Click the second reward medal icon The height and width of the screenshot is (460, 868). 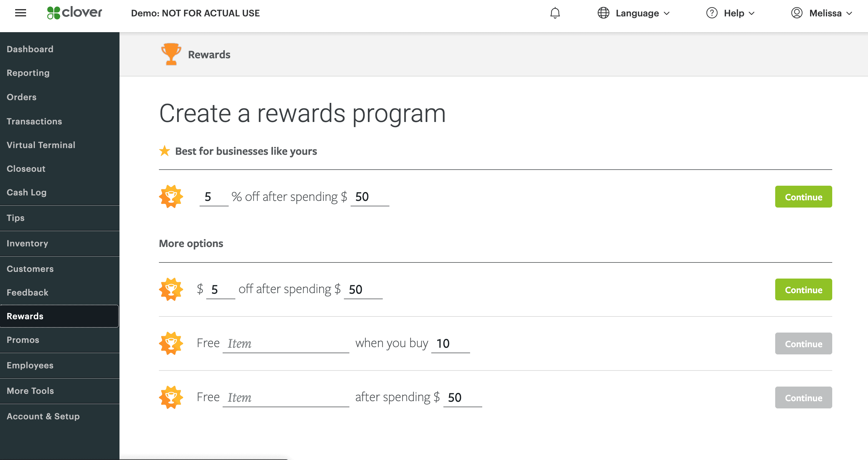coord(170,289)
